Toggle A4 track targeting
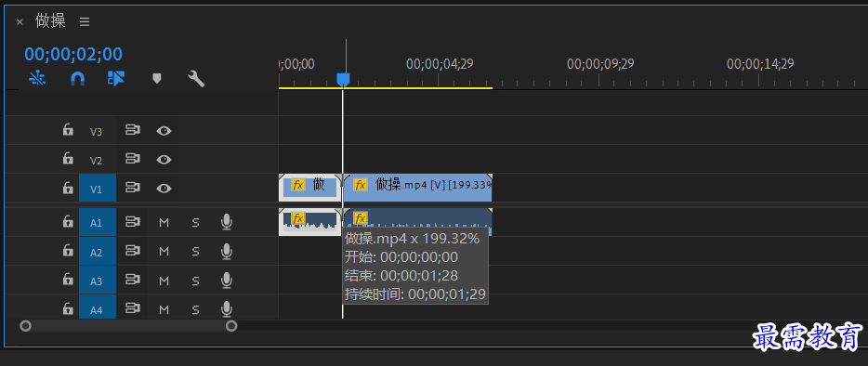This screenshot has height=366, width=868. pos(98,307)
